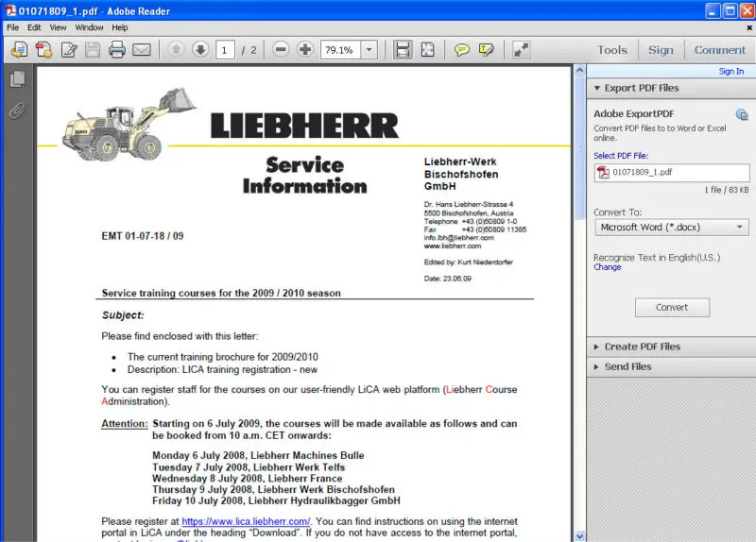Screen dimensions: 756x542
Task: Open the View menu
Action: (x=58, y=27)
